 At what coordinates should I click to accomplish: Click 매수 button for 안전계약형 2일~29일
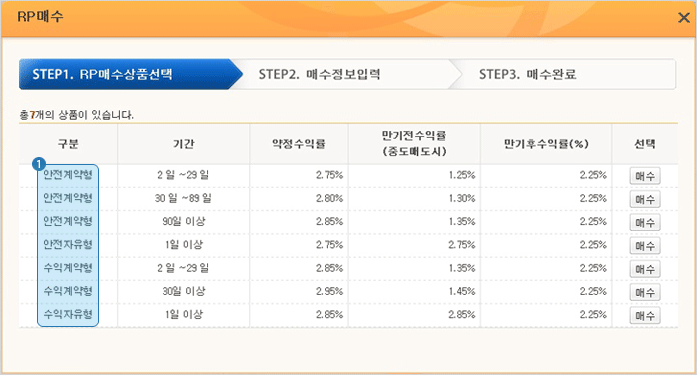click(645, 176)
